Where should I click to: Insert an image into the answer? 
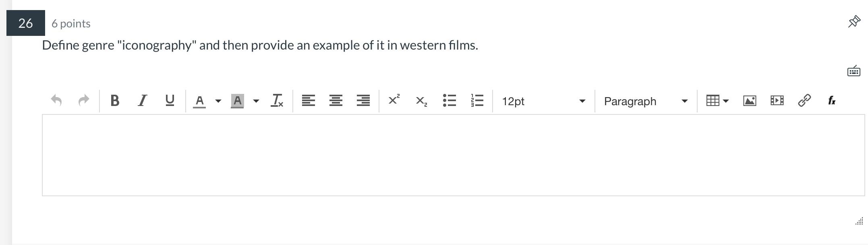[750, 101]
